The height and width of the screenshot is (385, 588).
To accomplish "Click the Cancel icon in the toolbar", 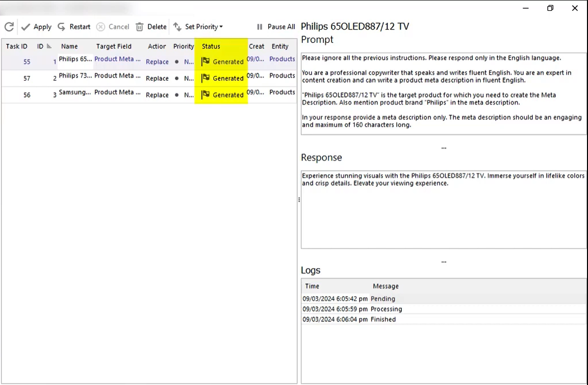I will click(x=101, y=27).
